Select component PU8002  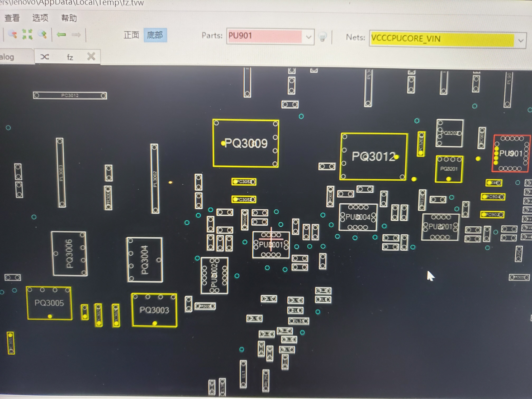[x=214, y=275]
